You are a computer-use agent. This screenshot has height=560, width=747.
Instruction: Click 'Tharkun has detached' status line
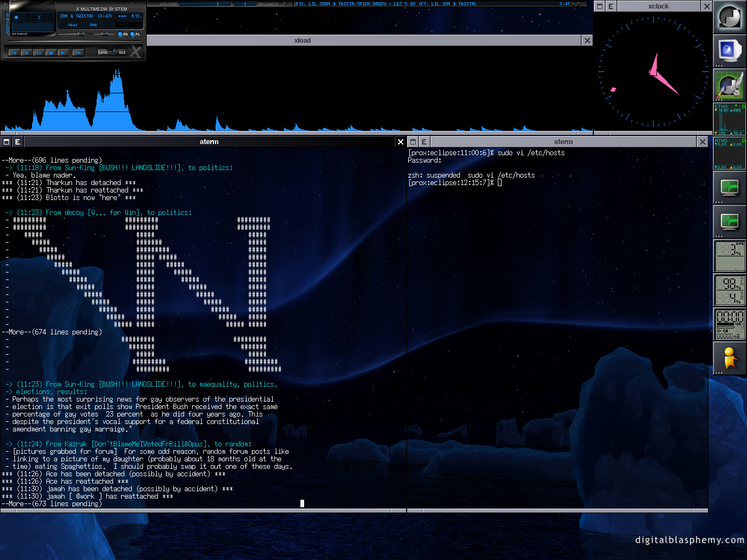[69, 183]
